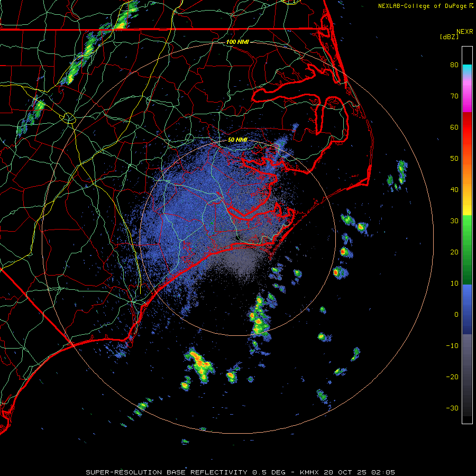
Task: Click the -30 dBZ value on scale
Action: 452,408
